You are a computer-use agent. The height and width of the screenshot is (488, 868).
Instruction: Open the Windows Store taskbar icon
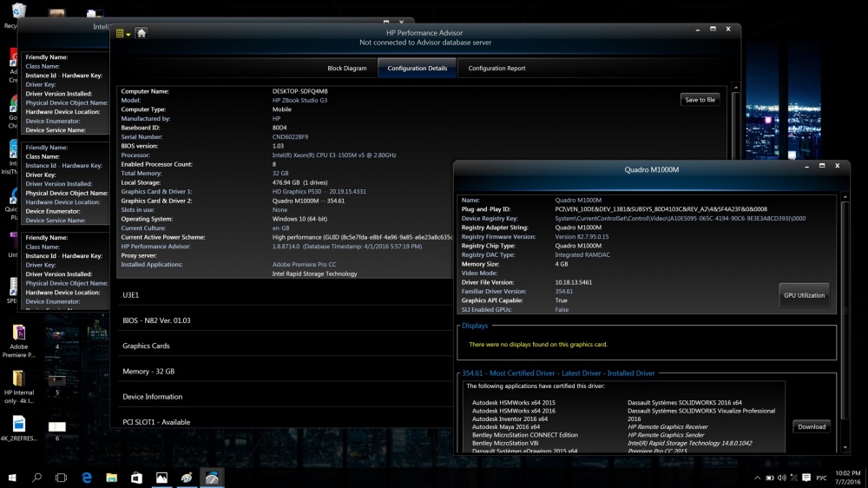point(136,478)
